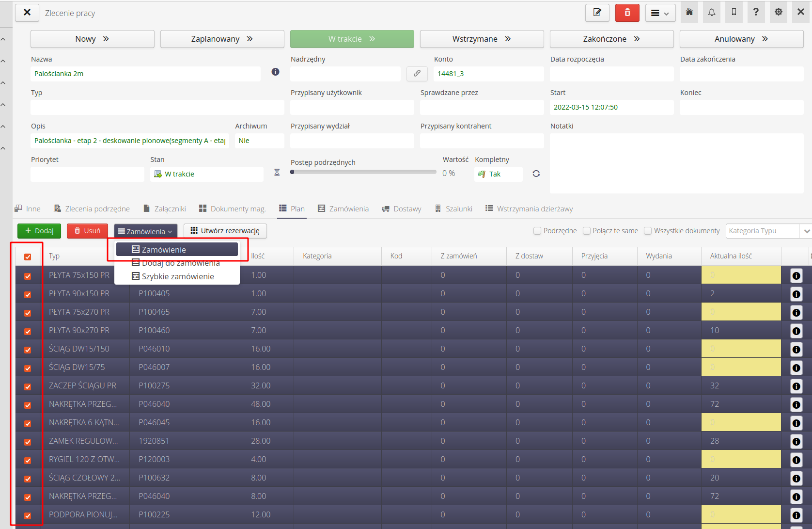Image resolution: width=812 pixels, height=529 pixels.
Task: Open the hamburger menu chevron in top bar
Action: (666, 13)
